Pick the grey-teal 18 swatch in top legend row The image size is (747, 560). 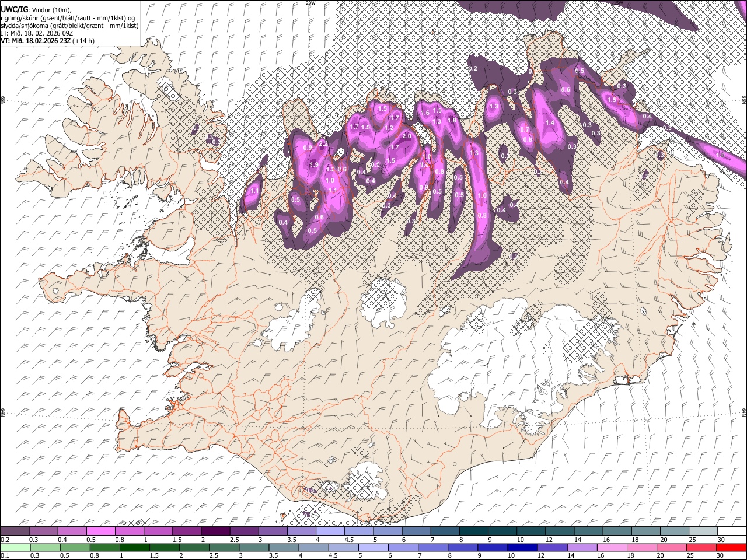(645, 531)
